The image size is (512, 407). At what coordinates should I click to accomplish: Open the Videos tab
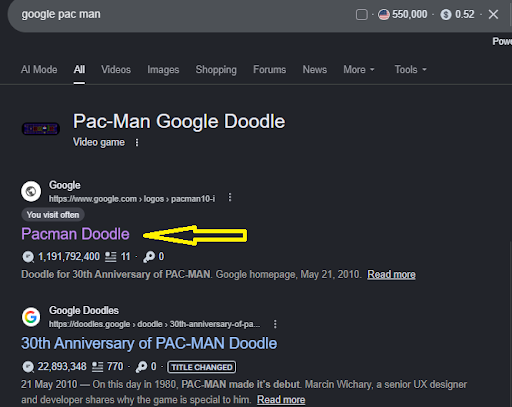click(116, 70)
